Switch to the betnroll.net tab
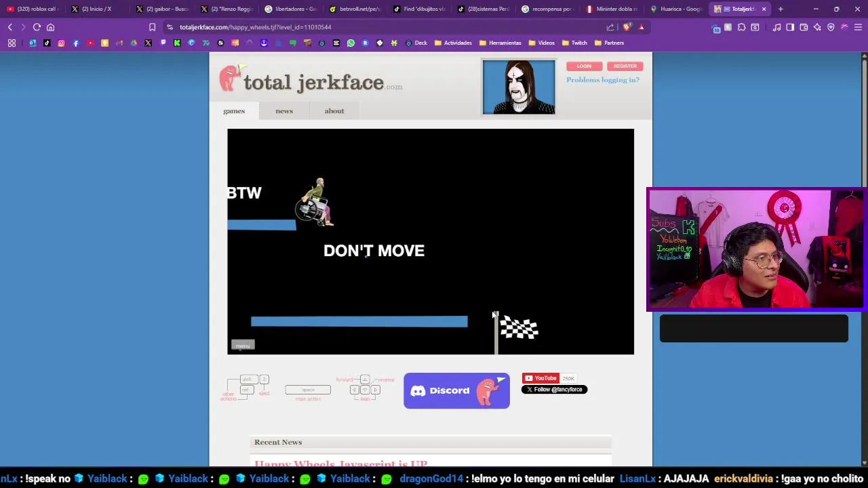Viewport: 868px width, 488px height. [x=355, y=9]
